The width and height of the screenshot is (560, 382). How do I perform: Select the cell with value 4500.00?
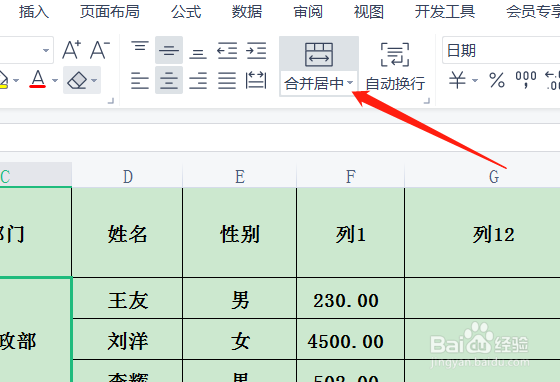point(351,339)
